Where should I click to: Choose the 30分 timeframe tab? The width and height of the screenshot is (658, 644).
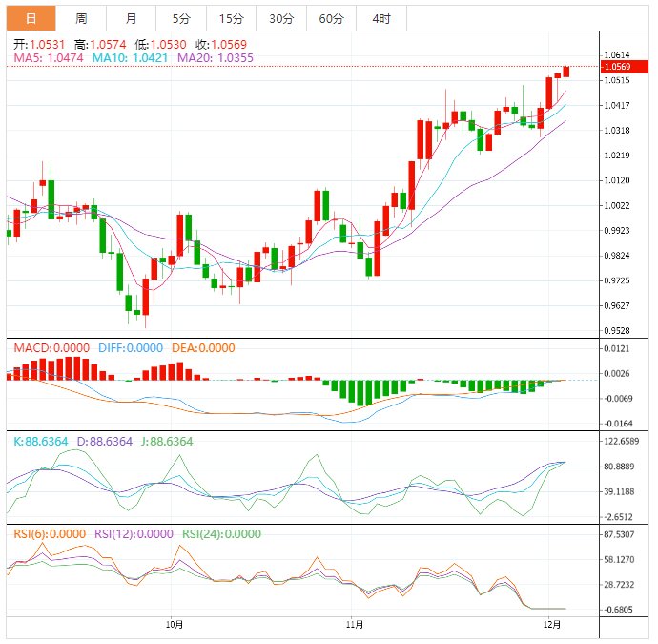pos(281,18)
